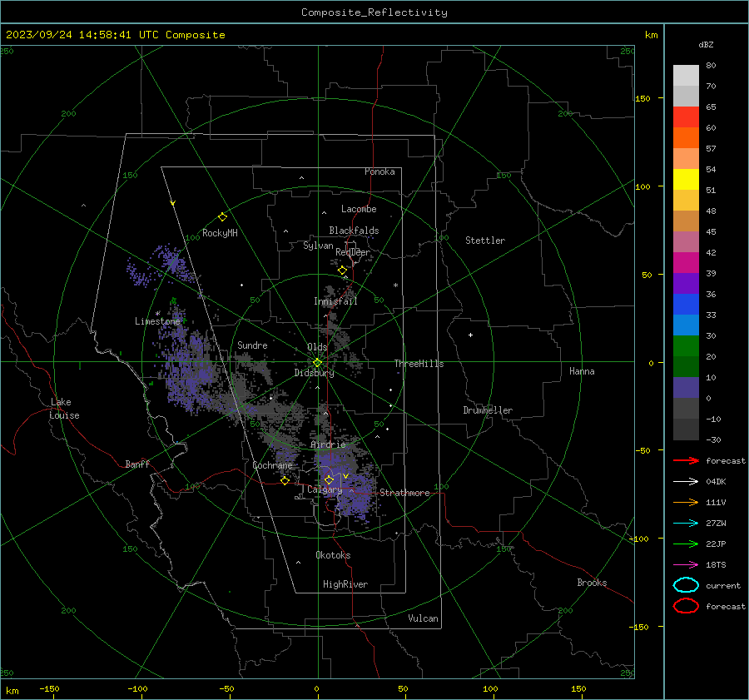Click the Brooks town label
749x700 pixels.
592,583
